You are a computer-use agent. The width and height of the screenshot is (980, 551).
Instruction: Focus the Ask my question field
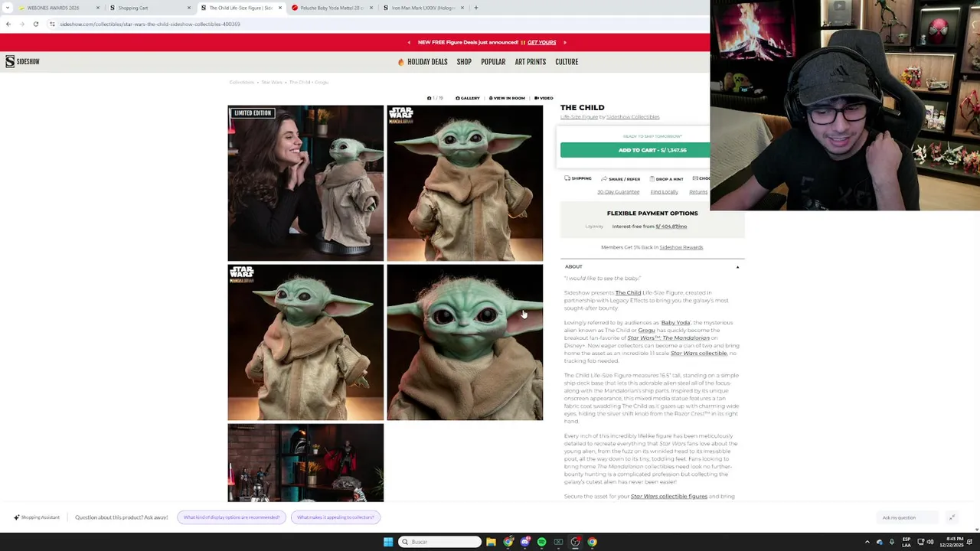[x=907, y=518]
